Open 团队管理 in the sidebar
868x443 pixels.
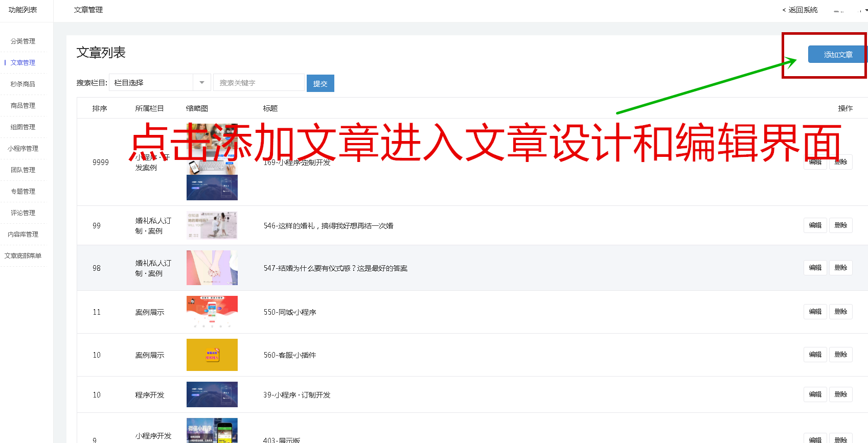pyautogui.click(x=23, y=170)
